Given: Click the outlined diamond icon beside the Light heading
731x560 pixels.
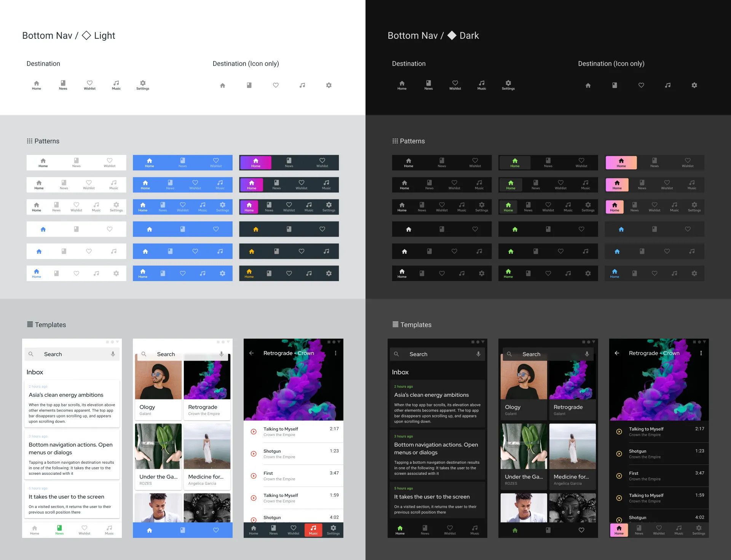Looking at the screenshot, I should [86, 35].
